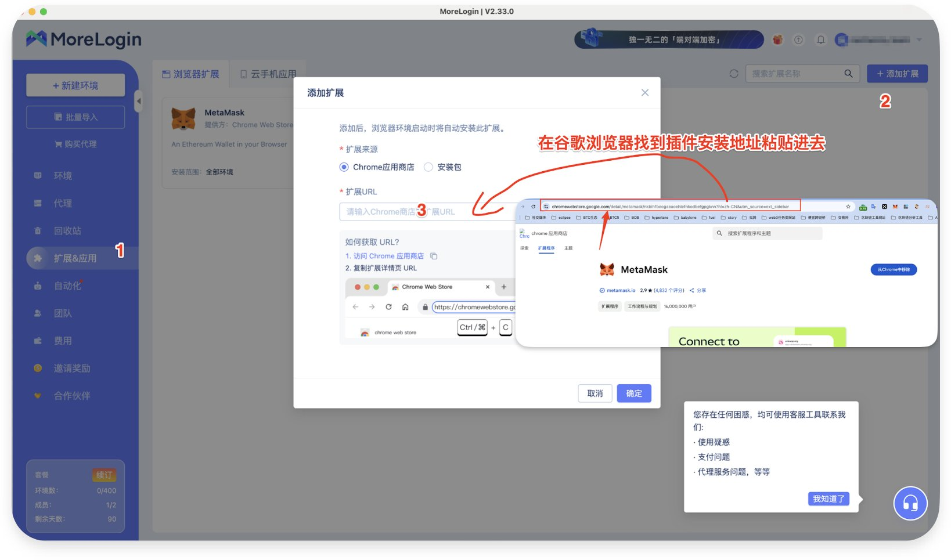
Task: Close the 添加扩展 dialog
Action: [x=644, y=92]
